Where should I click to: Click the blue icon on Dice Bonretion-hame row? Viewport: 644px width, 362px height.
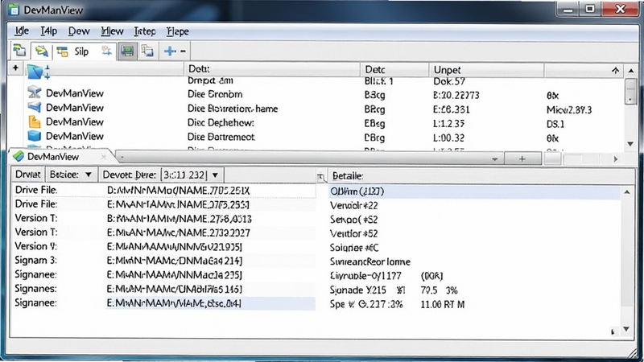(35, 107)
